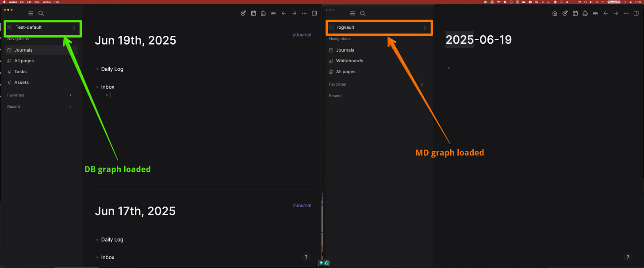Open plugins puzzle icon in logvault window
Screen dimensions: 644x268
click(585, 13)
